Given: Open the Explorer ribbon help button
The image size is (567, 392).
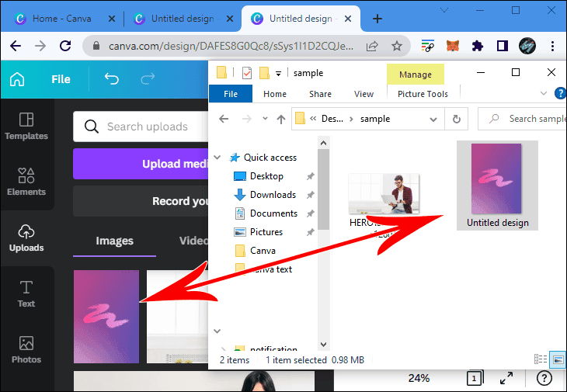Looking at the screenshot, I should (560, 94).
